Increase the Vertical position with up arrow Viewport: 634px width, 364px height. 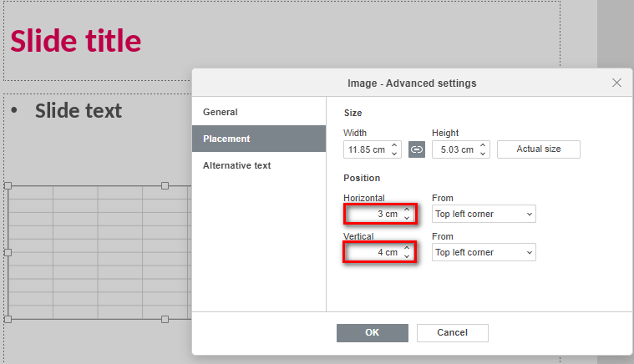tap(407, 248)
